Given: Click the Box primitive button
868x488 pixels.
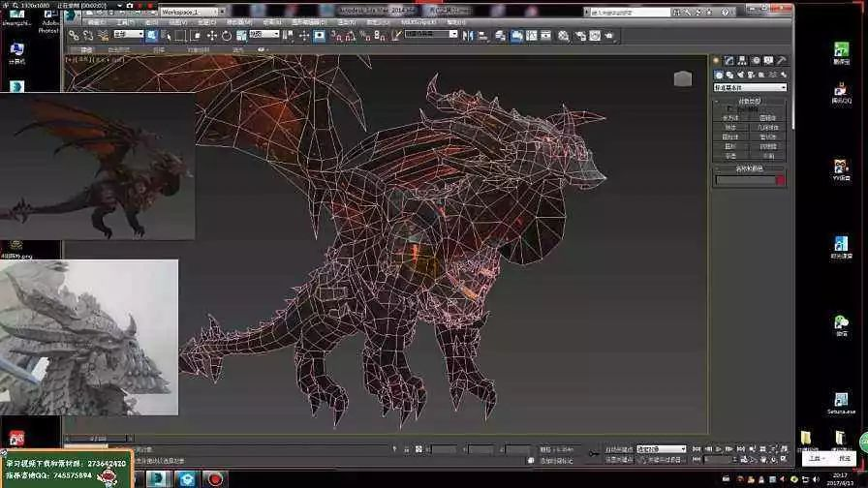Looking at the screenshot, I should pyautogui.click(x=730, y=118).
